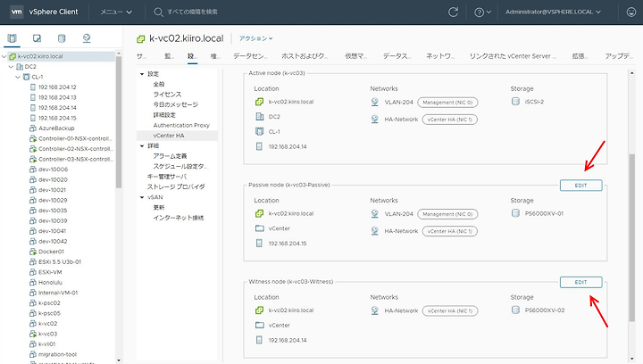Select インターネット接続 under vSAN
The image size is (643, 364).
click(179, 218)
